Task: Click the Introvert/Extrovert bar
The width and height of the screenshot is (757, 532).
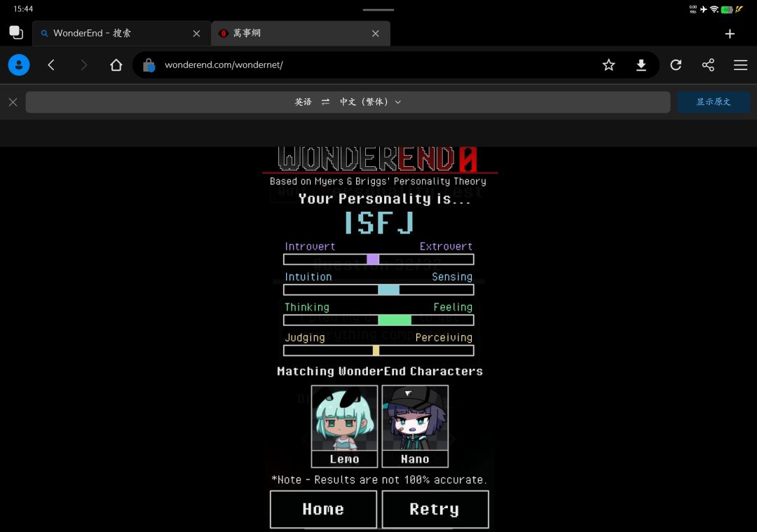Action: (378, 259)
